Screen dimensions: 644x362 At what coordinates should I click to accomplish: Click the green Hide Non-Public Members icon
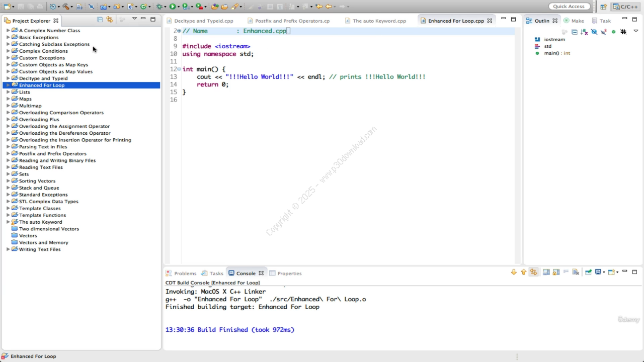(613, 32)
